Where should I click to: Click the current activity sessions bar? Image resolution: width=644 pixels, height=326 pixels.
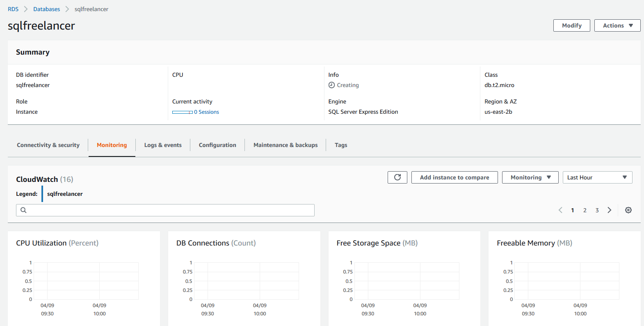tap(183, 112)
